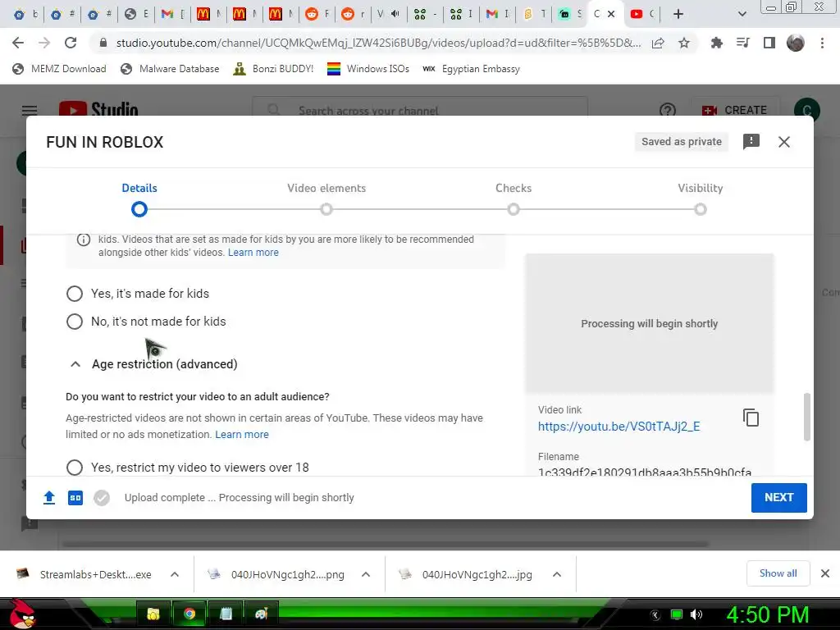Click Learn more about age restriction

[x=242, y=435]
